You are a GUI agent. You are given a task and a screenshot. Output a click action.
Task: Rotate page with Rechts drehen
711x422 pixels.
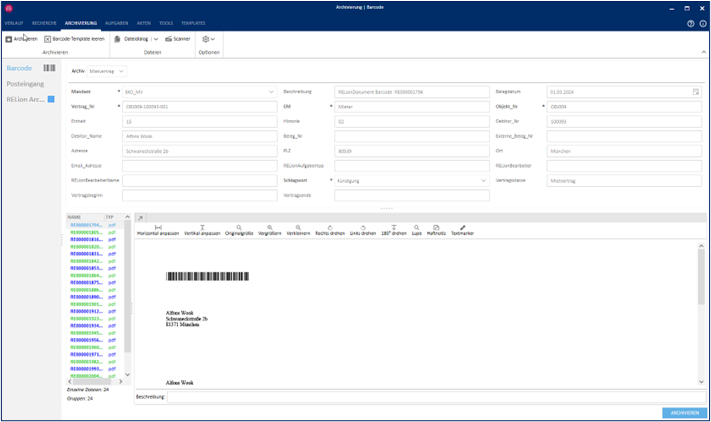point(329,230)
